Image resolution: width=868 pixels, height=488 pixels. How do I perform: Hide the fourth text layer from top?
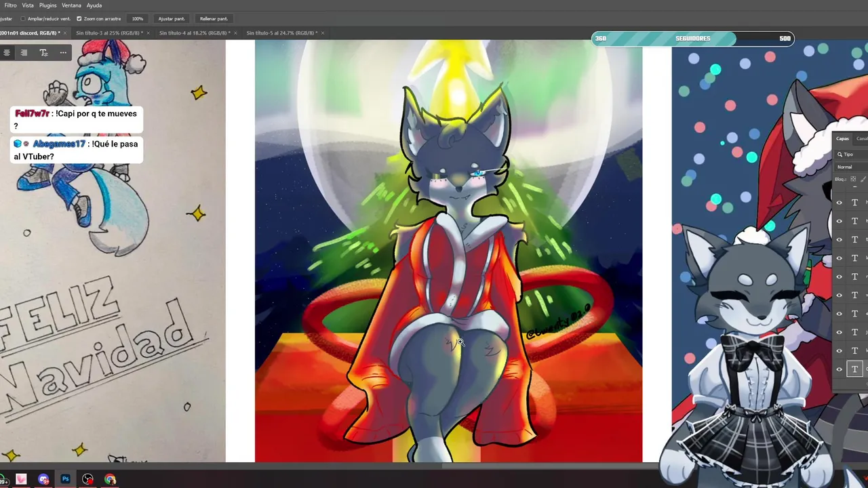[x=840, y=258]
